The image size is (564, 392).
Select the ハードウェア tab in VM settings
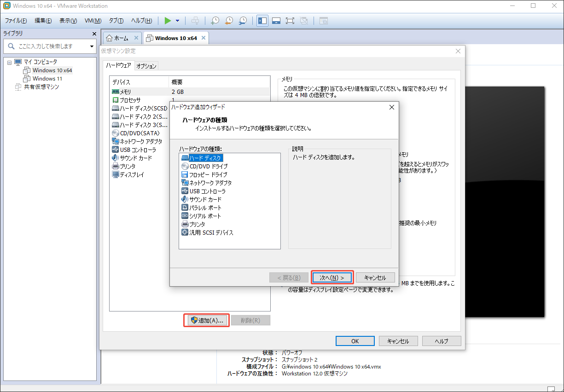click(118, 65)
